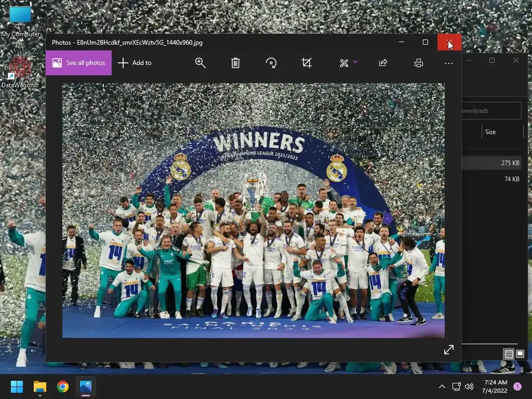Screen dimensions: 532x399
Task: Enter fullscreen with the diagonal arrows icon
Action: point(449,350)
